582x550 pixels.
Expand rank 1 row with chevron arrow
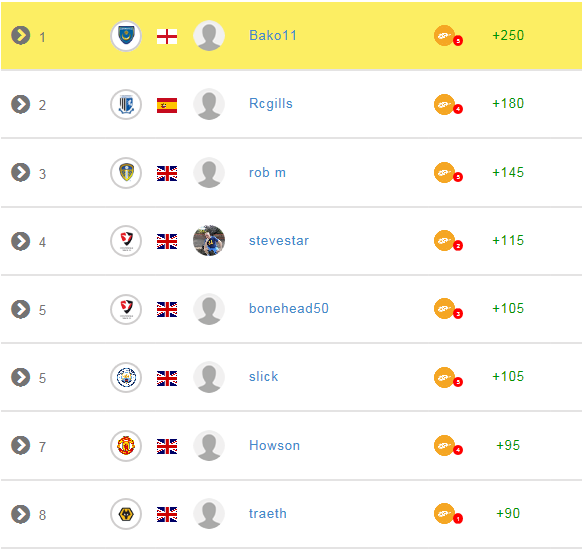(x=20, y=36)
